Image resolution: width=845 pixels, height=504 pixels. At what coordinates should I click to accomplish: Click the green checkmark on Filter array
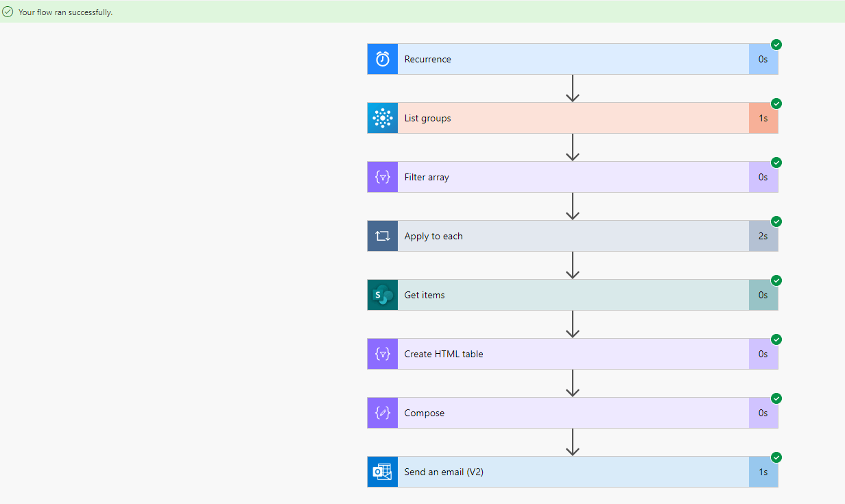click(776, 163)
